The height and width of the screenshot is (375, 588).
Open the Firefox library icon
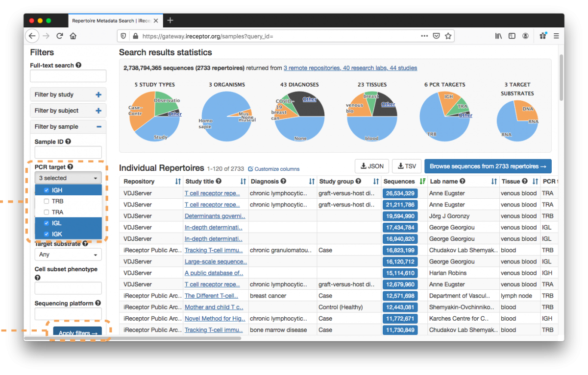[x=498, y=36]
